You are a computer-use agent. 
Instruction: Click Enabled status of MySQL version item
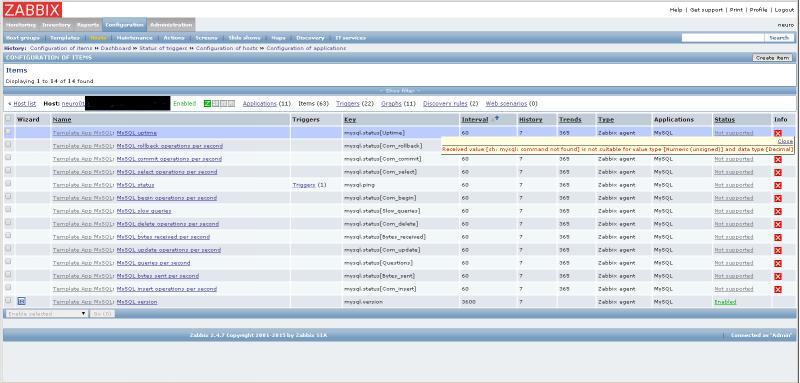click(x=725, y=302)
